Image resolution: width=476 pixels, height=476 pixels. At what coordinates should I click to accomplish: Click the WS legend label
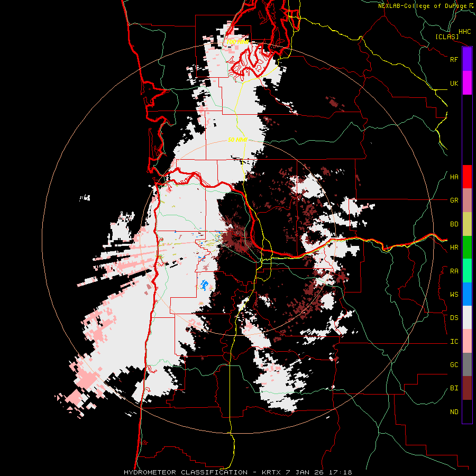pyautogui.click(x=454, y=295)
